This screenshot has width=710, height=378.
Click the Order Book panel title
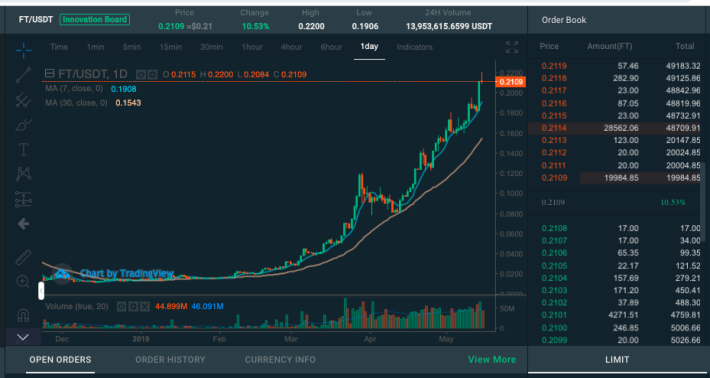(564, 20)
